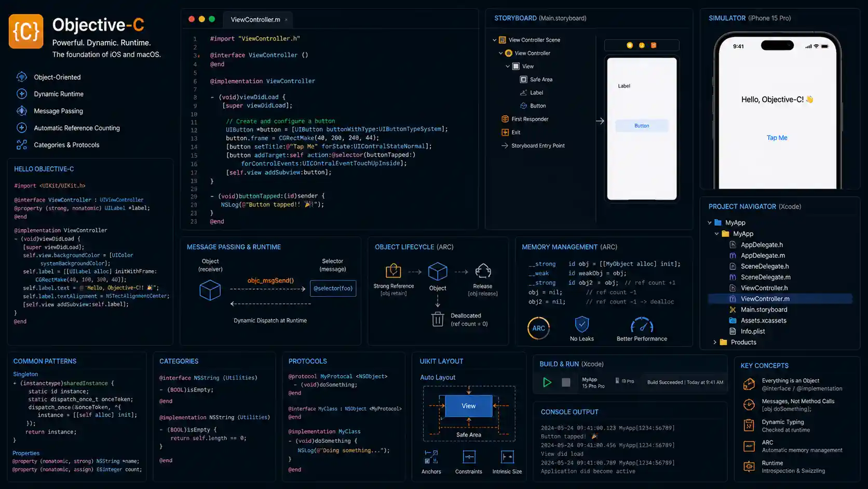Click the Everything is an Object icon

749,385
